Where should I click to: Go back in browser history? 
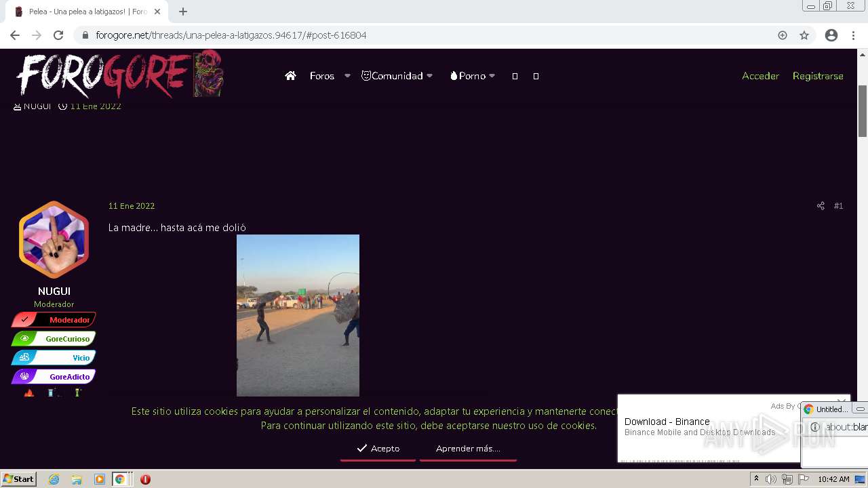pos(15,35)
